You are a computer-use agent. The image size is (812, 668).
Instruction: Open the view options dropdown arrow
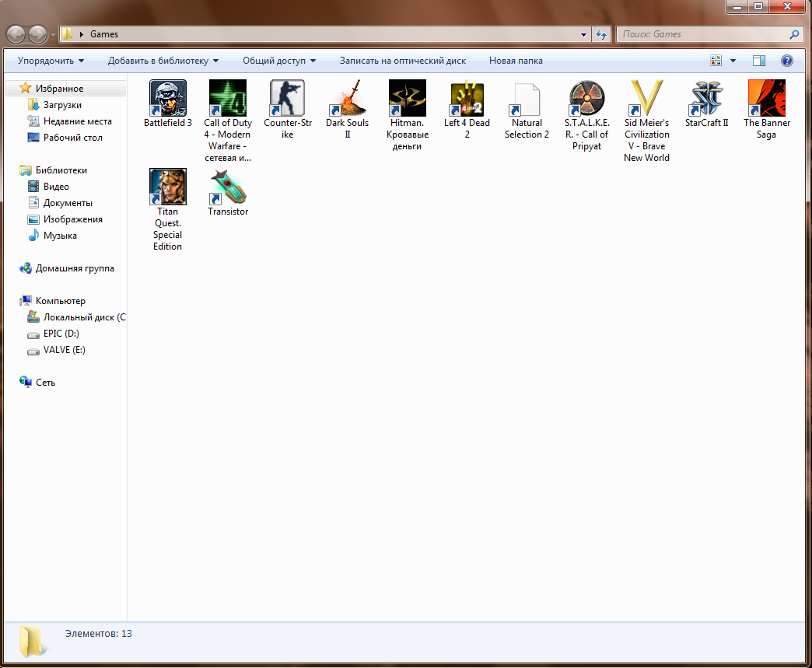pos(733,61)
